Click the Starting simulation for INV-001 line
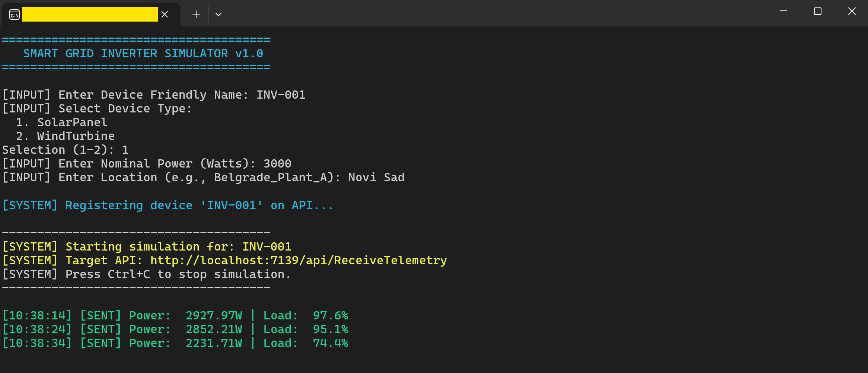The height and width of the screenshot is (373, 868). point(147,247)
